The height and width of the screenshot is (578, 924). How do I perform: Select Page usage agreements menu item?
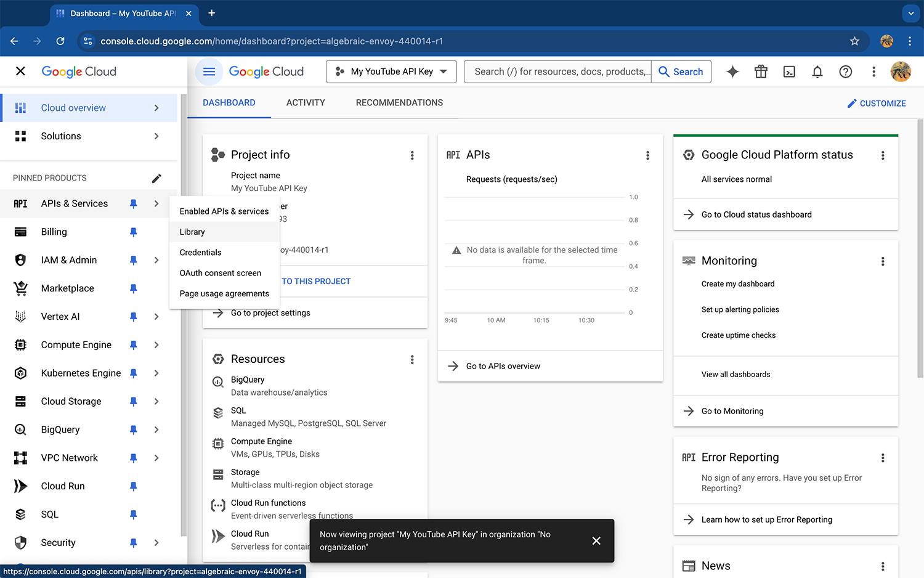(x=224, y=294)
